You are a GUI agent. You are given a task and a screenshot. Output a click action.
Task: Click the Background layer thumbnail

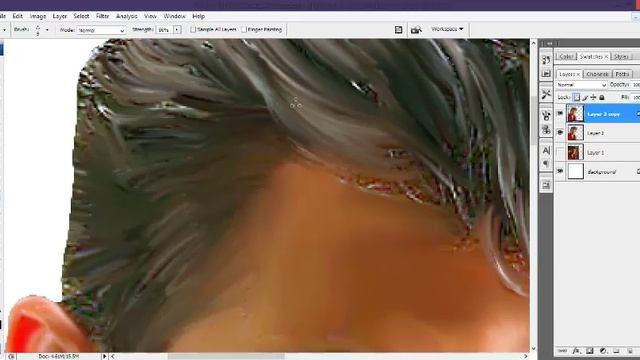tap(575, 171)
